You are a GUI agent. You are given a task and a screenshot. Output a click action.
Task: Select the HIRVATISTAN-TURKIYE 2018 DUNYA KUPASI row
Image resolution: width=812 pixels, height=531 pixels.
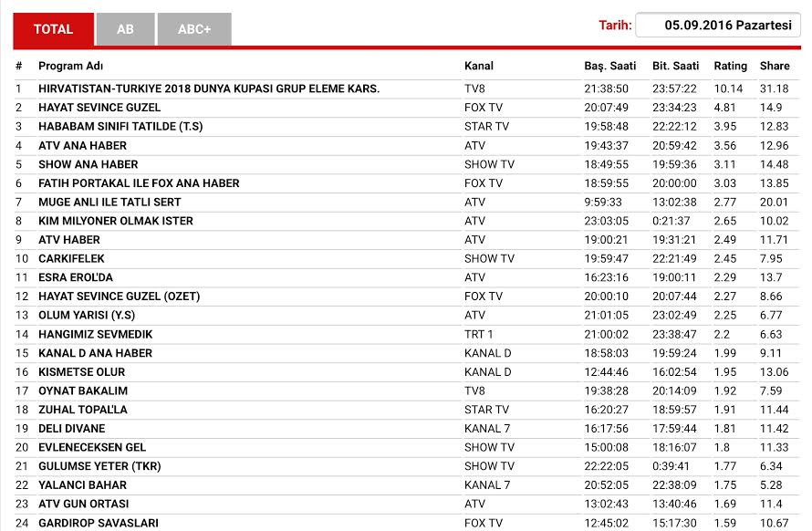pyautogui.click(x=208, y=88)
